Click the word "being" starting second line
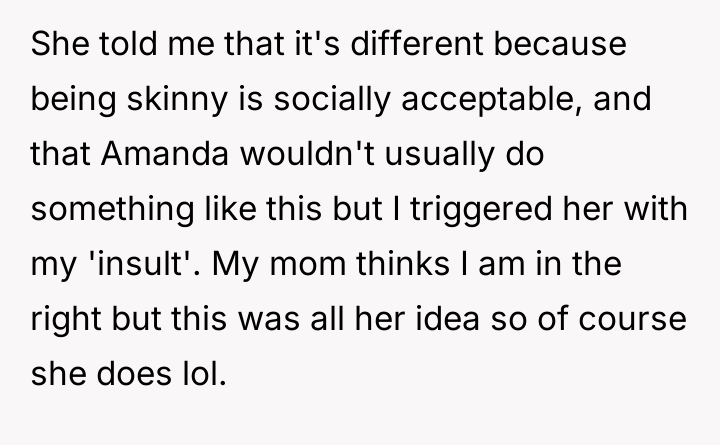This screenshot has height=445, width=720. click(65, 103)
